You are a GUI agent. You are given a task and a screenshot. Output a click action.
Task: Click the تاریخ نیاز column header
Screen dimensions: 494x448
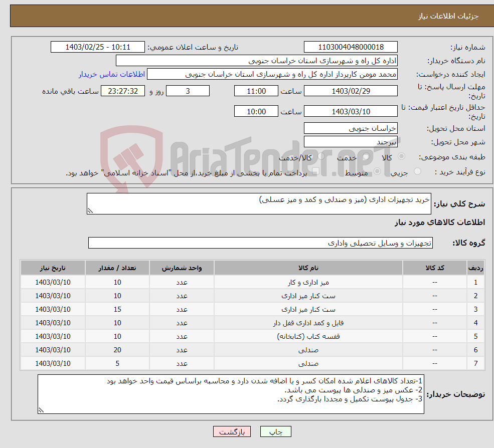[53, 268]
